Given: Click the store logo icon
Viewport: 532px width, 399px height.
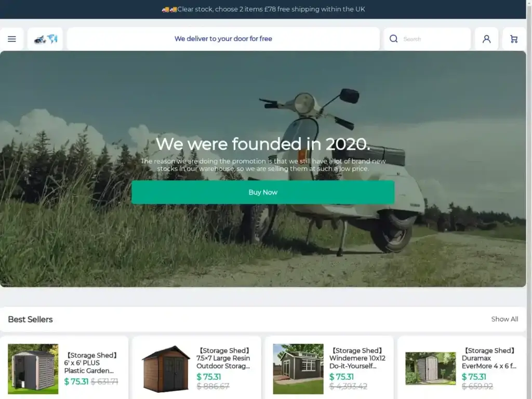Looking at the screenshot, I should point(45,39).
